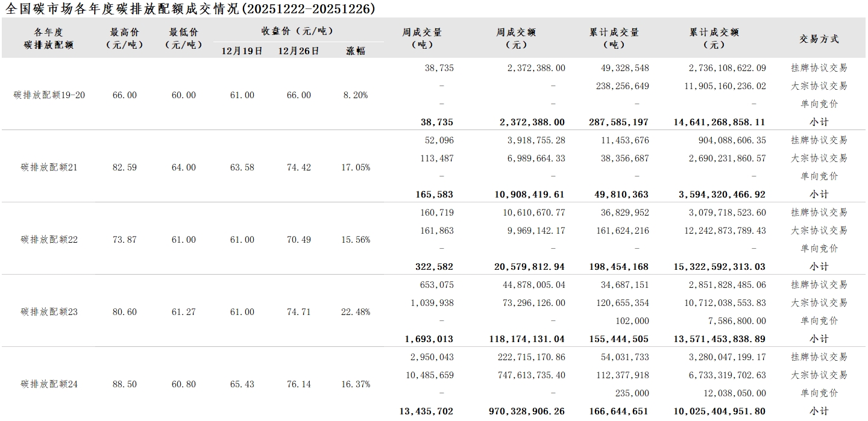Screen dimensions: 868x421
Task: Click the 累计成交额 column header
Action: tap(714, 38)
